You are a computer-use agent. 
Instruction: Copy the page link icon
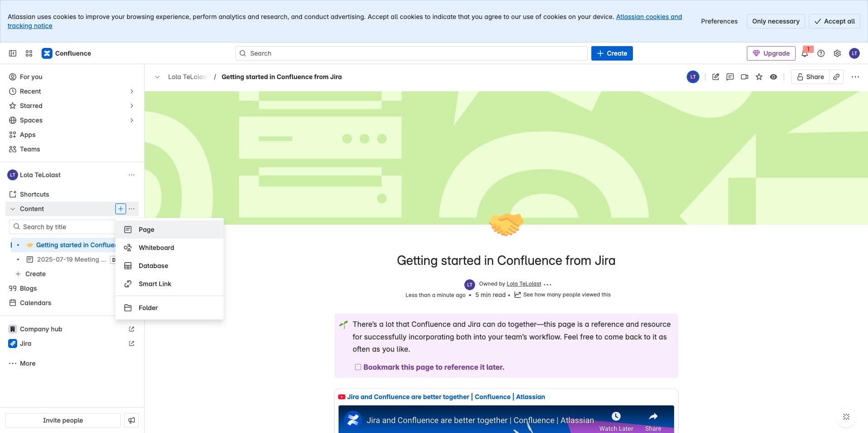[836, 77]
